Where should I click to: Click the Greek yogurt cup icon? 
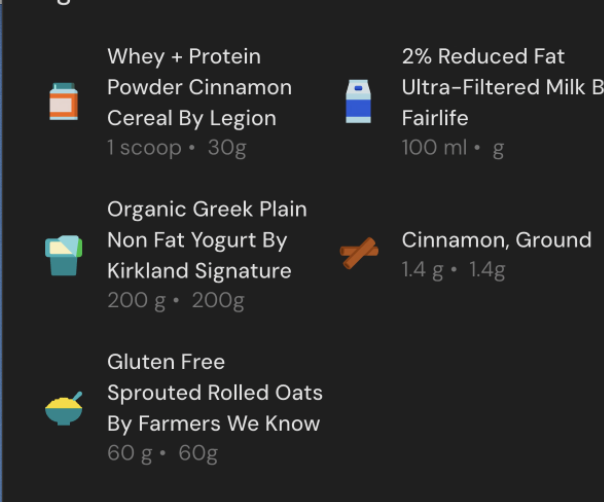pos(64,255)
